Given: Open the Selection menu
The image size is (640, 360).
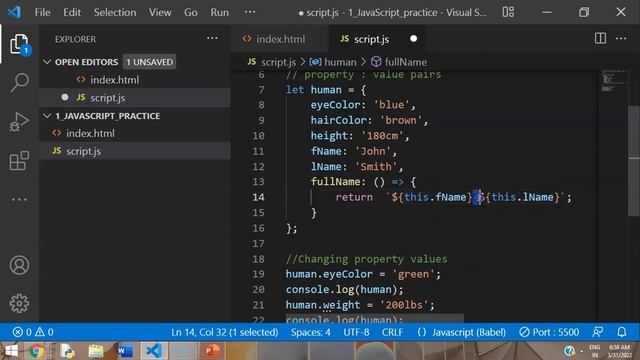Looking at the screenshot, I should click(115, 12).
